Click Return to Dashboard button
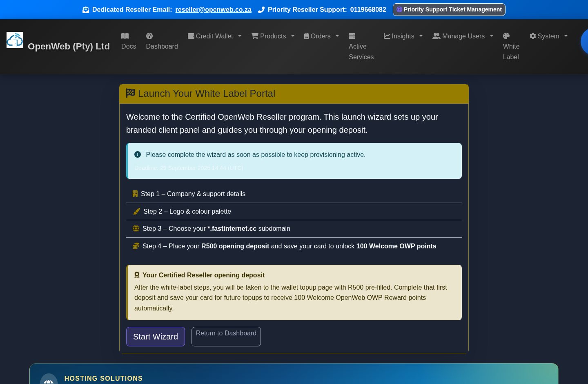 pyautogui.click(x=226, y=337)
